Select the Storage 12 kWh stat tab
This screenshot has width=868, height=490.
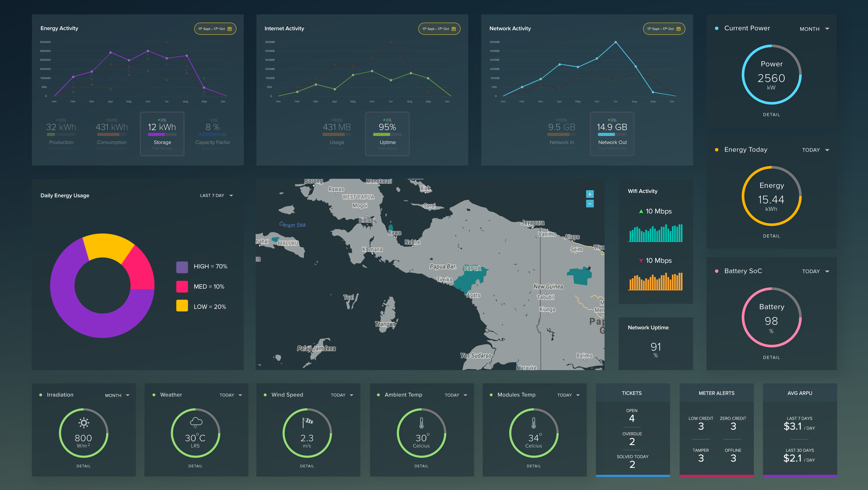(162, 134)
